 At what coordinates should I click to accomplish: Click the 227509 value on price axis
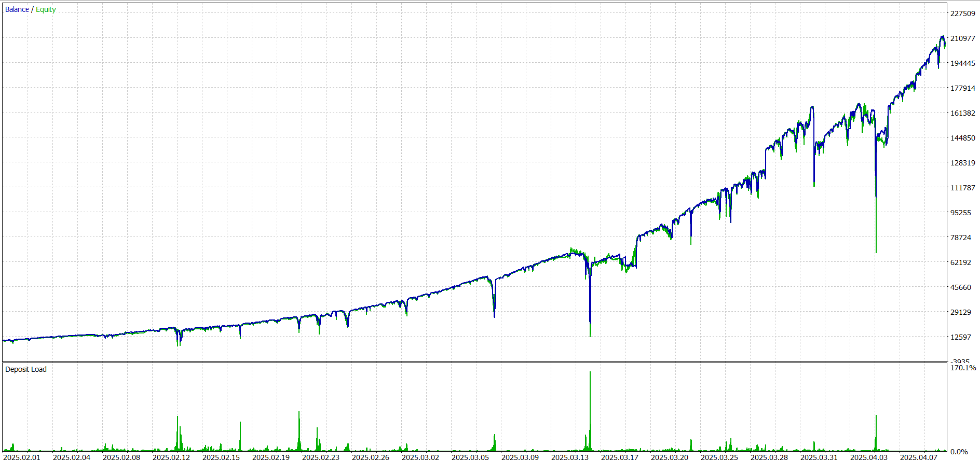(962, 13)
